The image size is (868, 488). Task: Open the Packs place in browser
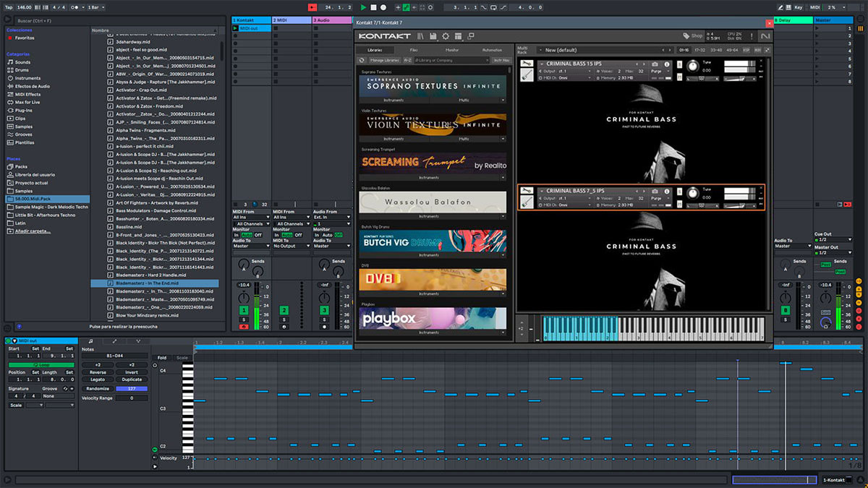21,166
